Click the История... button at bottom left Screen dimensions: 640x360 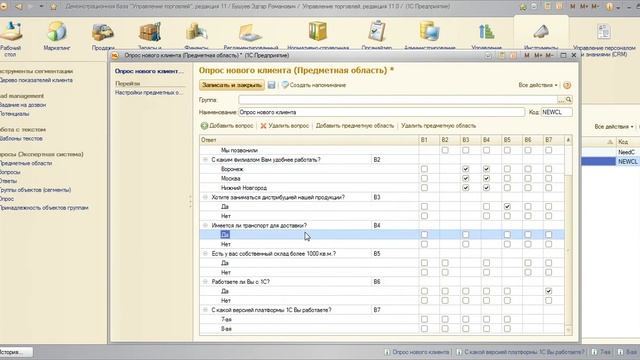tap(16, 352)
